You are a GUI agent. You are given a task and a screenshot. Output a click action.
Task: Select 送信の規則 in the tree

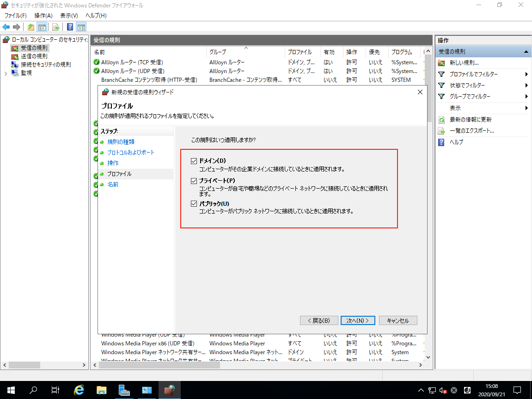pyautogui.click(x=34, y=56)
